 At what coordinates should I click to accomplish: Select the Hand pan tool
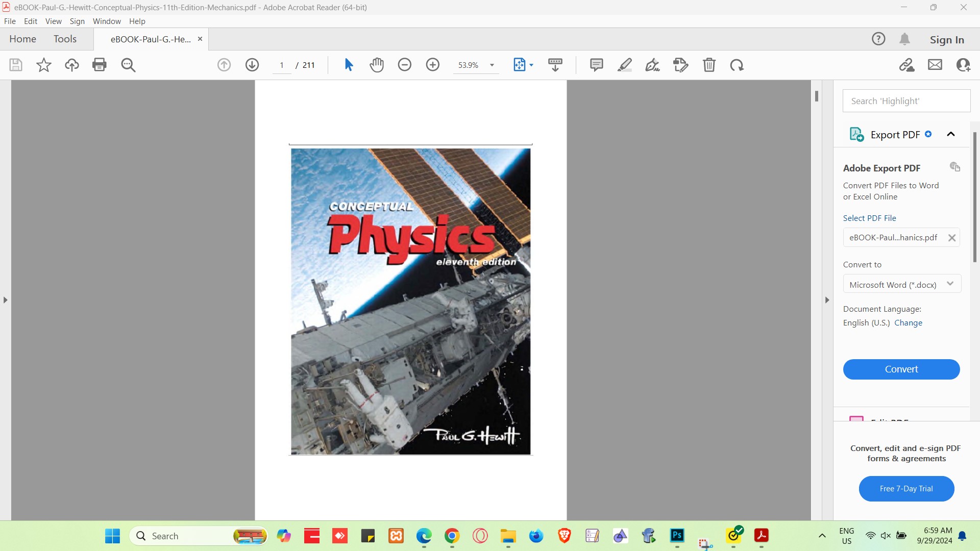pos(377,65)
